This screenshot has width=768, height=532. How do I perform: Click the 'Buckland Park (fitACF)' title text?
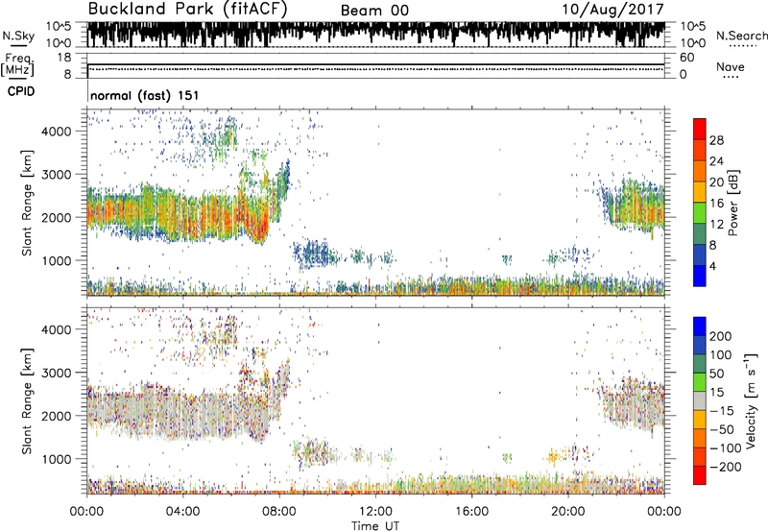(x=187, y=9)
